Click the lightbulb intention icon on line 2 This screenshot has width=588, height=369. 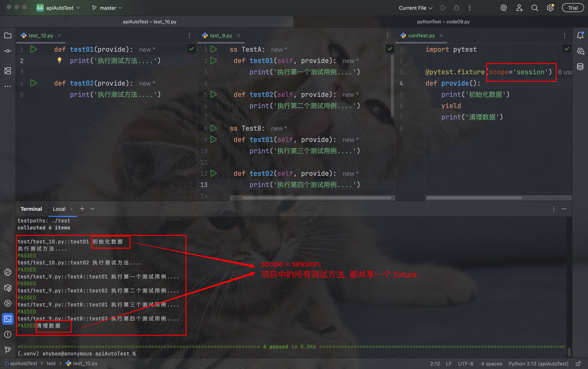click(59, 60)
